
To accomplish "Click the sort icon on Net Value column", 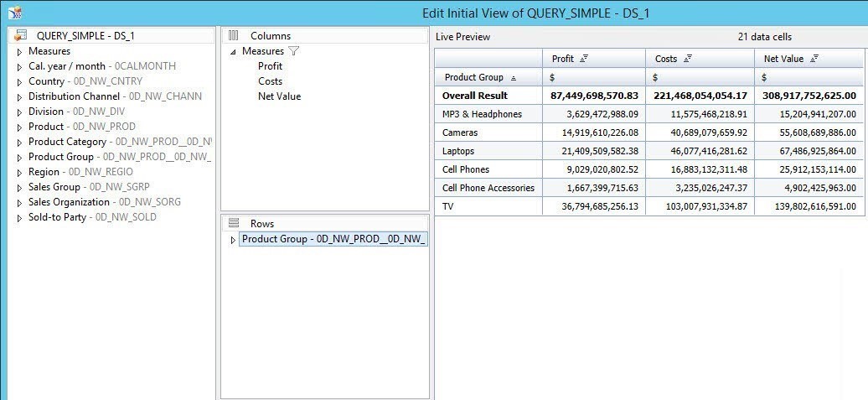I will (814, 59).
